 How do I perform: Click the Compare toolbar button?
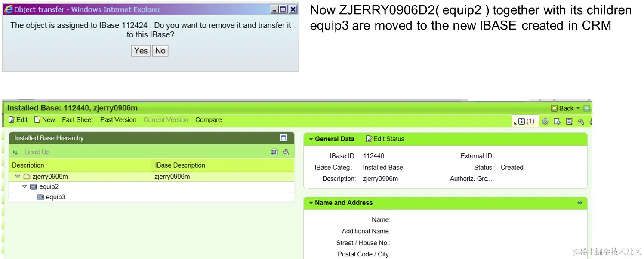(x=209, y=120)
